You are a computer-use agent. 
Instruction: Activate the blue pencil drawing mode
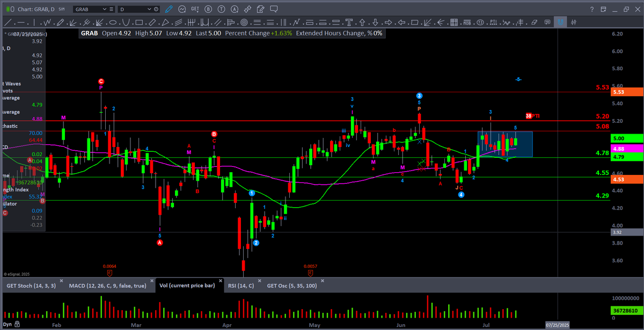[x=169, y=9]
